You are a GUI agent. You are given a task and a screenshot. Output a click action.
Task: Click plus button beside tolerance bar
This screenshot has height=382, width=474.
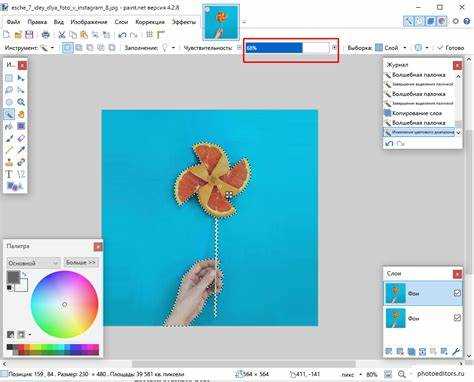tap(334, 48)
